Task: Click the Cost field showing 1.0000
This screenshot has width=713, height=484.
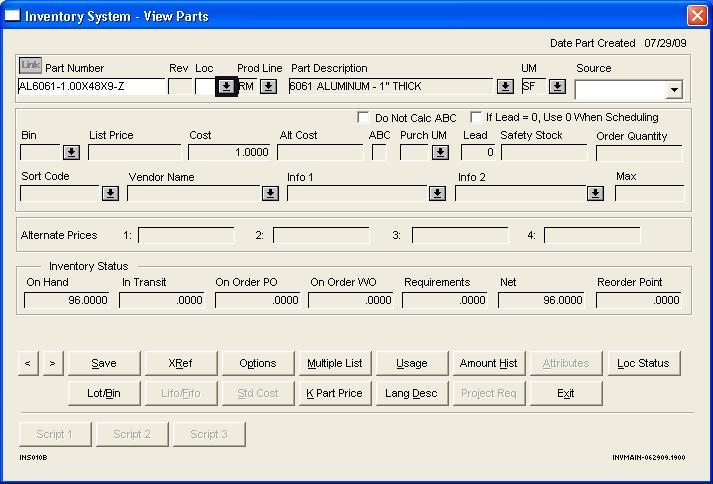Action: pos(229,152)
